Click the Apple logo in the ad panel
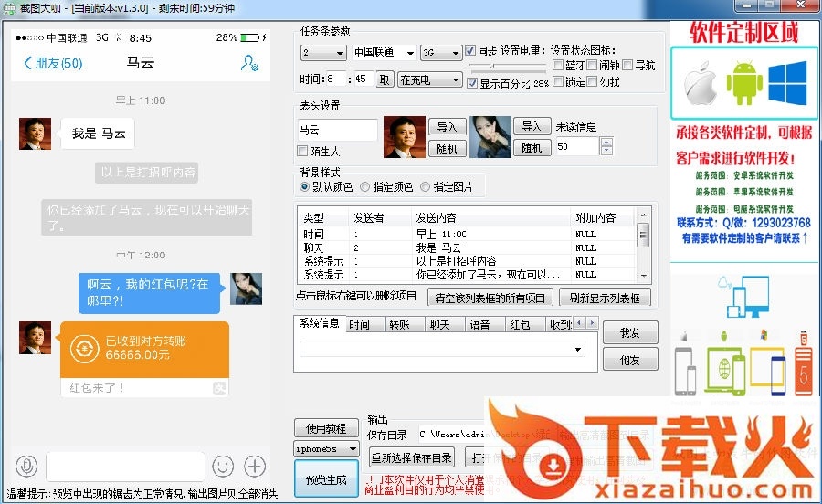Screen dimensions: 822x504 [x=701, y=84]
